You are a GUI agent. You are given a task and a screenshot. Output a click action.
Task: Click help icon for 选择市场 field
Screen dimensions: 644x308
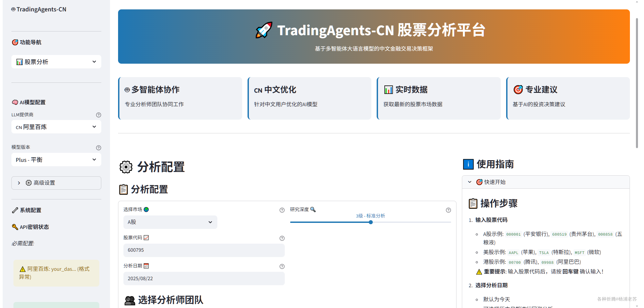point(282,210)
